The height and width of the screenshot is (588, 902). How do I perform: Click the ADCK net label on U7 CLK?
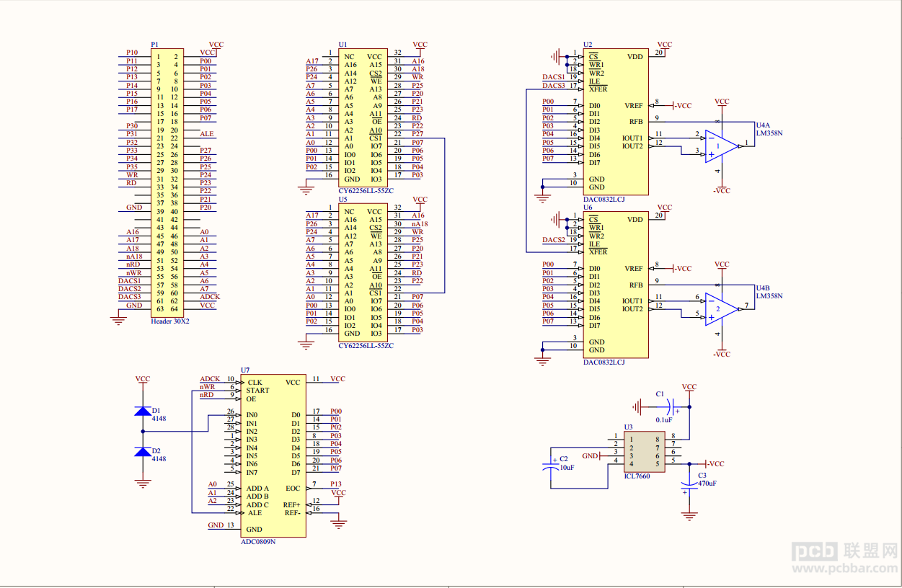coord(210,379)
